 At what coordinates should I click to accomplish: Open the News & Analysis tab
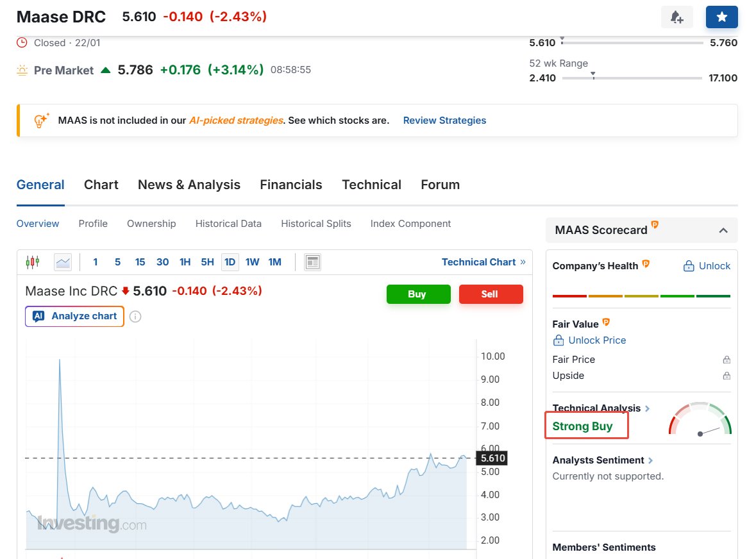click(189, 185)
